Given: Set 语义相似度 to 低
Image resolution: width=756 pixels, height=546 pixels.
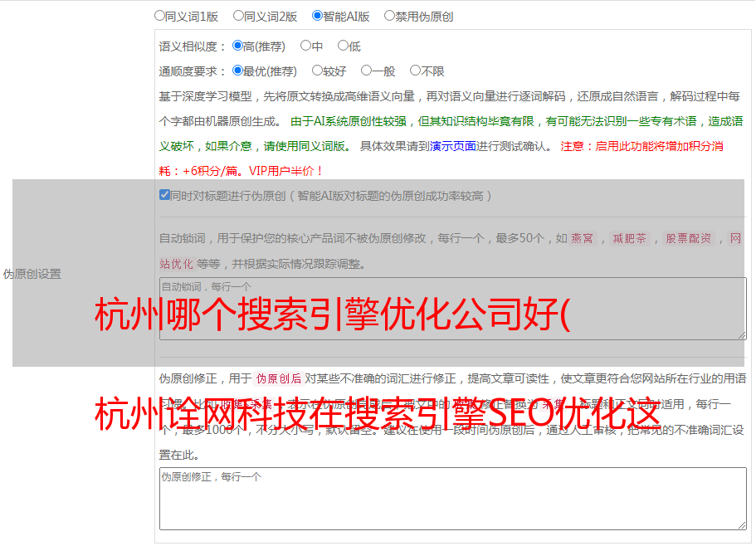Looking at the screenshot, I should [343, 46].
